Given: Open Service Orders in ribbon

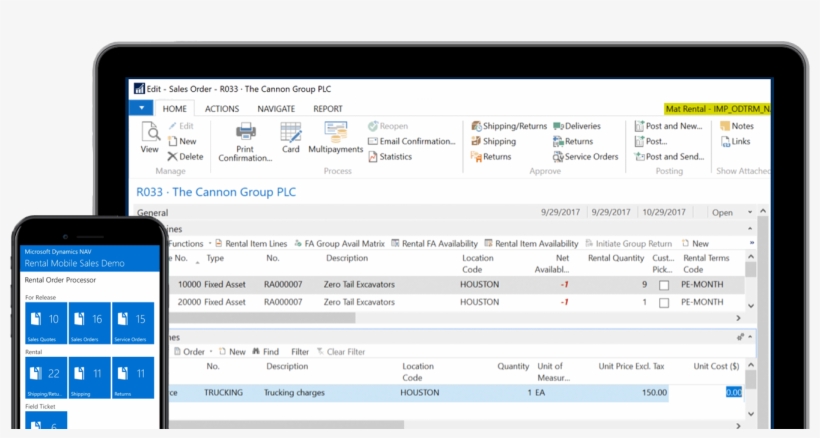Looking at the screenshot, I should pyautogui.click(x=585, y=156).
